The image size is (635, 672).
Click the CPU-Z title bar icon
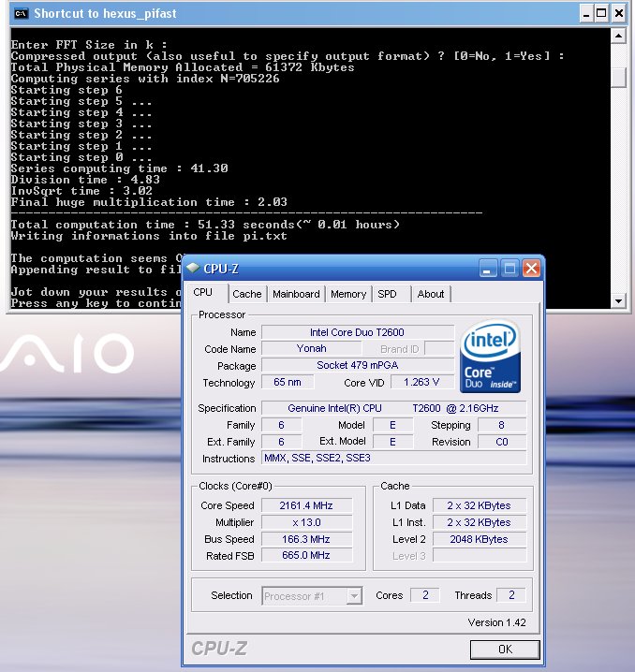193,269
